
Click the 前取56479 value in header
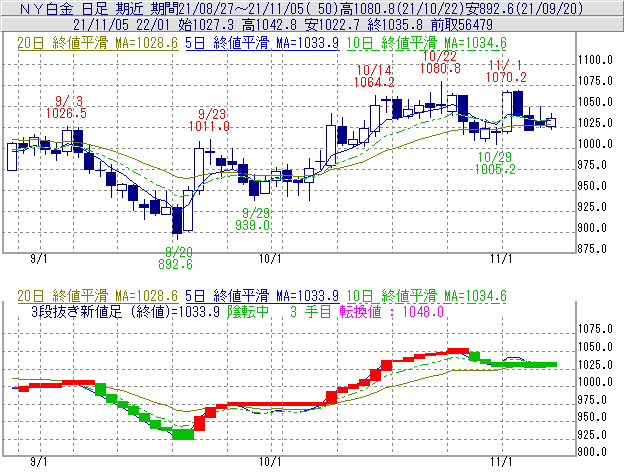(462, 25)
